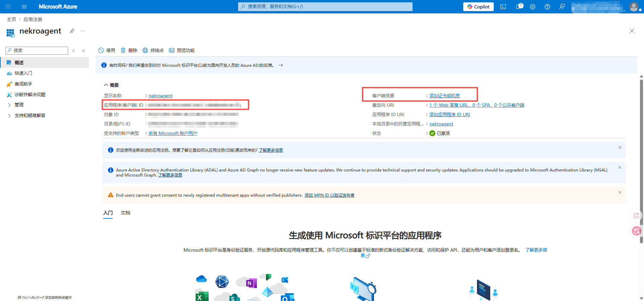Open the managed application nekroagent link
Image resolution: width=644 pixels, height=301 pixels.
pyautogui.click(x=441, y=124)
